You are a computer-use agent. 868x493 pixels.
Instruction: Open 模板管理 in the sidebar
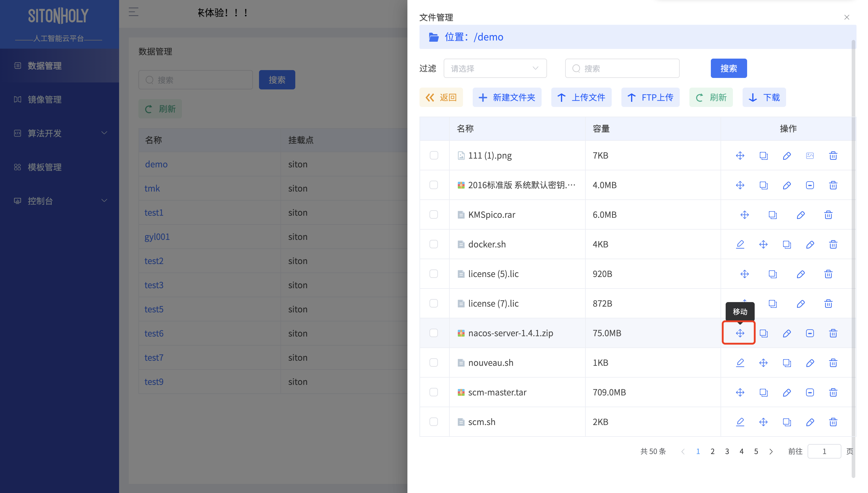[60, 167]
